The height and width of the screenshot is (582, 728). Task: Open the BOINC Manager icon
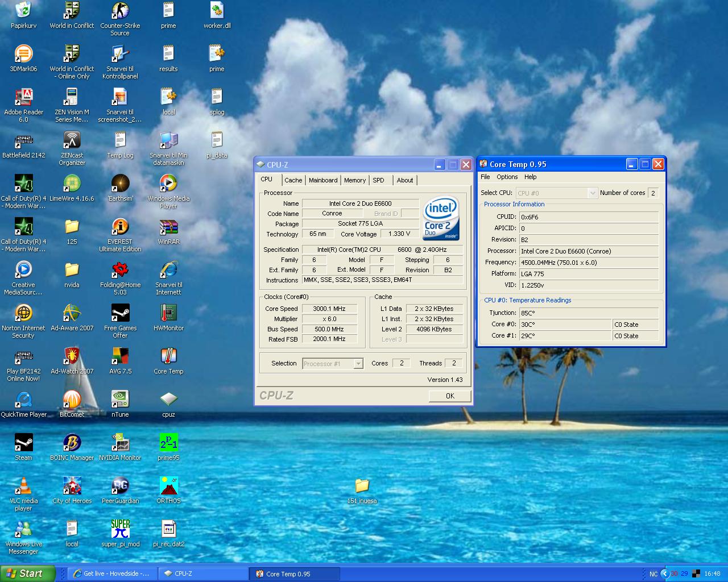tap(72, 442)
